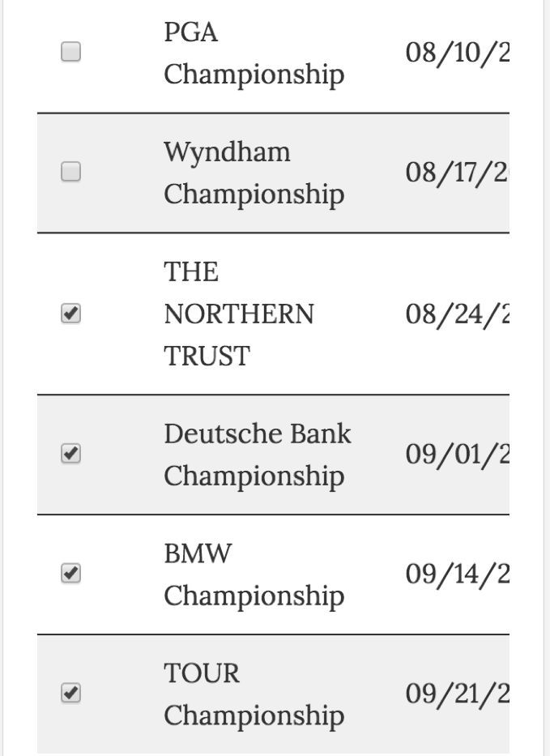Select the Deutsche Bank Championship name
The image size is (550, 756).
click(258, 455)
